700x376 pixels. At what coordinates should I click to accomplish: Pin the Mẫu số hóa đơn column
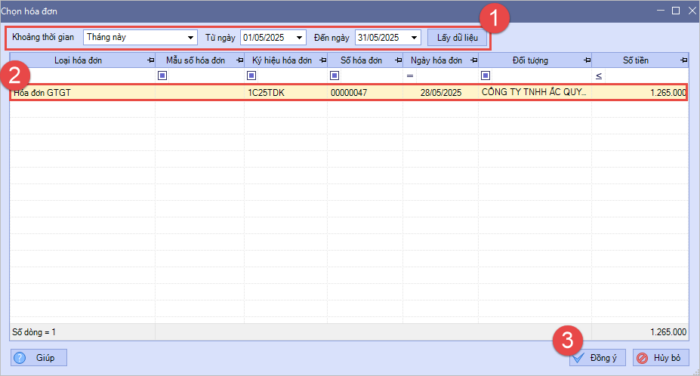coord(240,60)
